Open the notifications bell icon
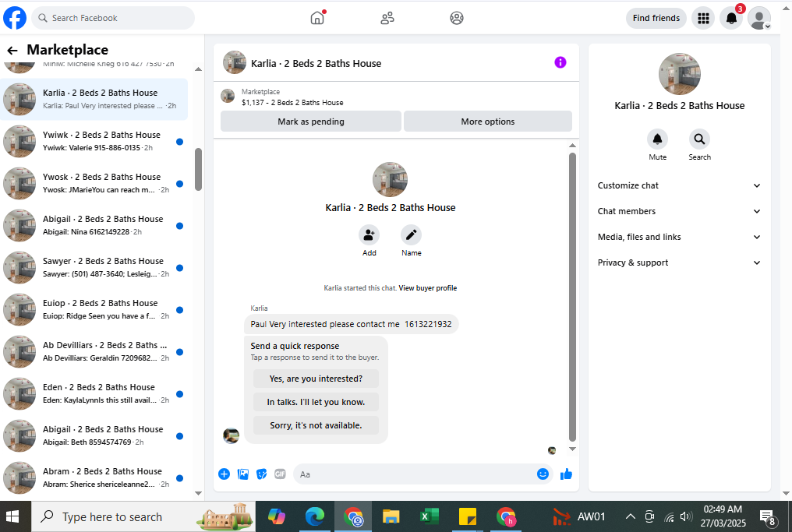The width and height of the screenshot is (792, 532). 731,18
